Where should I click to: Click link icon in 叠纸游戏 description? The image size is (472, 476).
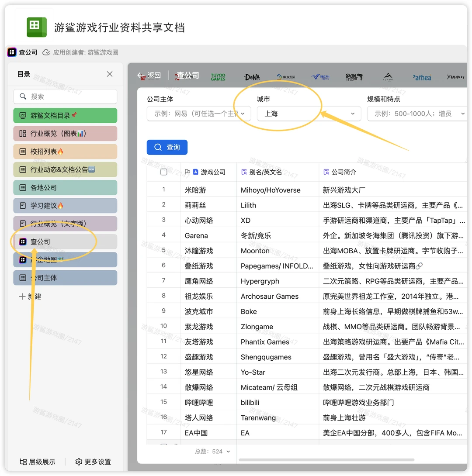point(420,266)
